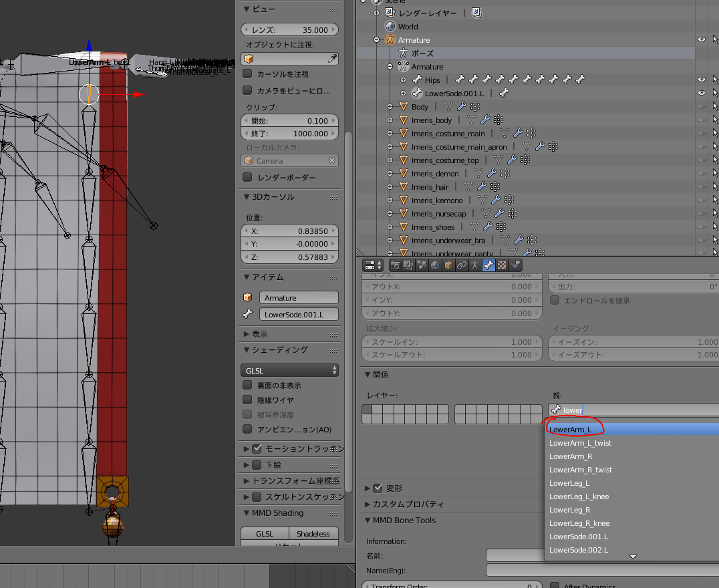Click the Armature object icon in the outliner

[390, 40]
